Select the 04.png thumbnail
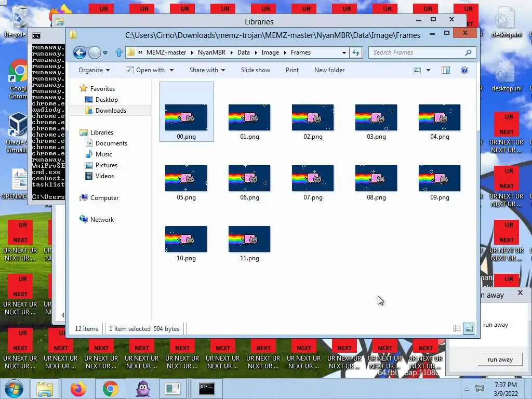This screenshot has height=399, width=532. pyautogui.click(x=440, y=117)
